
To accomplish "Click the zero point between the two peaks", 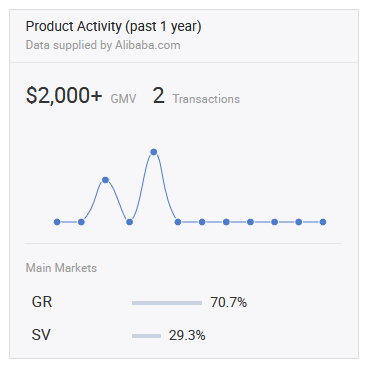I will (x=130, y=222).
